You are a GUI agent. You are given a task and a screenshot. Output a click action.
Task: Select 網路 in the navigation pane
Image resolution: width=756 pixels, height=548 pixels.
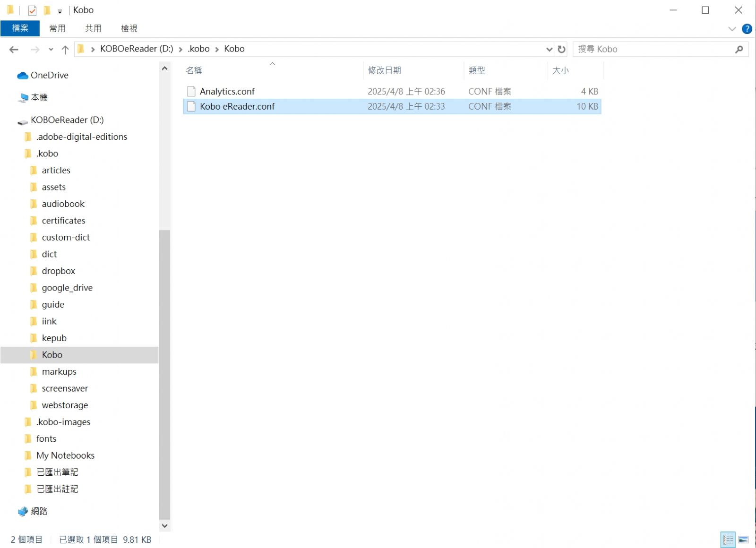pos(39,511)
